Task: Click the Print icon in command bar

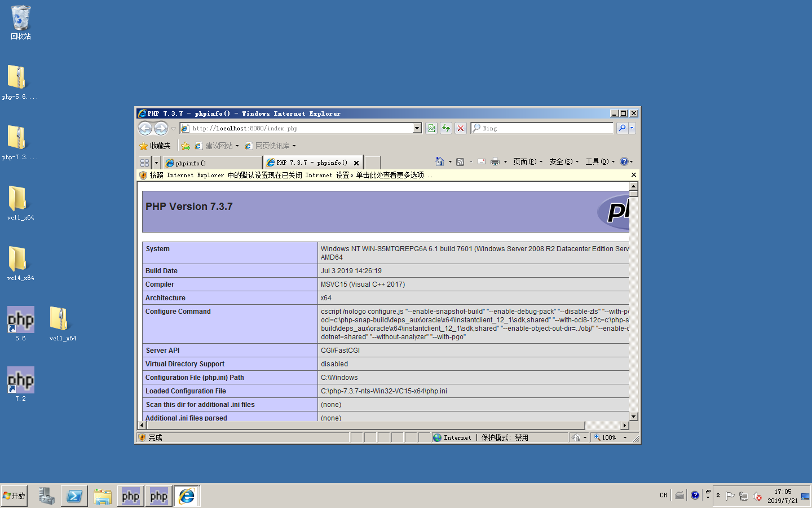Action: click(x=495, y=162)
